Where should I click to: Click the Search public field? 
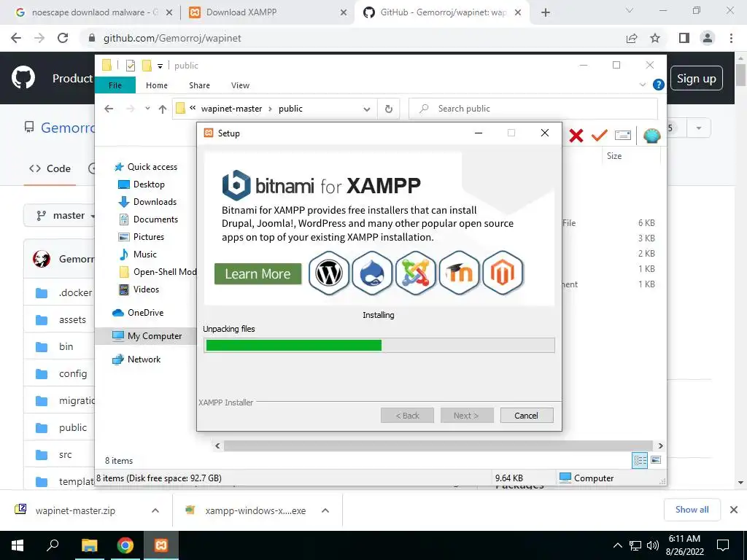tap(533, 109)
